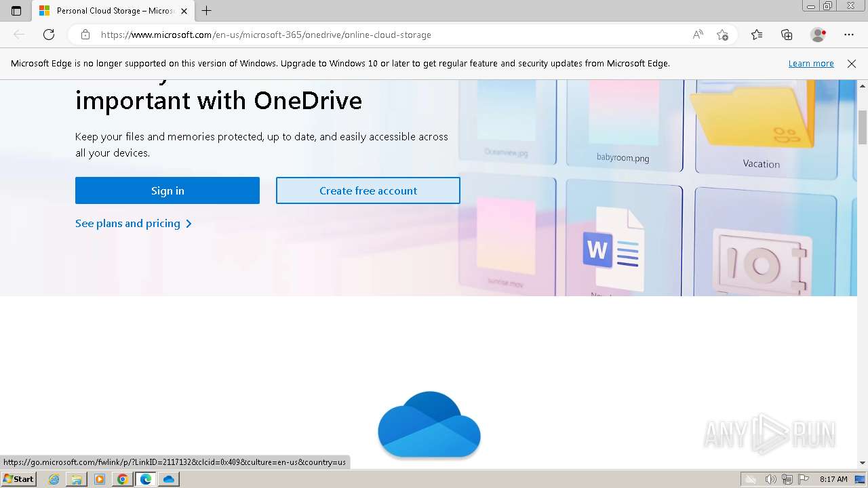Select the Personal Cloud Storage tab
The height and width of the screenshot is (488, 868).
[x=112, y=11]
